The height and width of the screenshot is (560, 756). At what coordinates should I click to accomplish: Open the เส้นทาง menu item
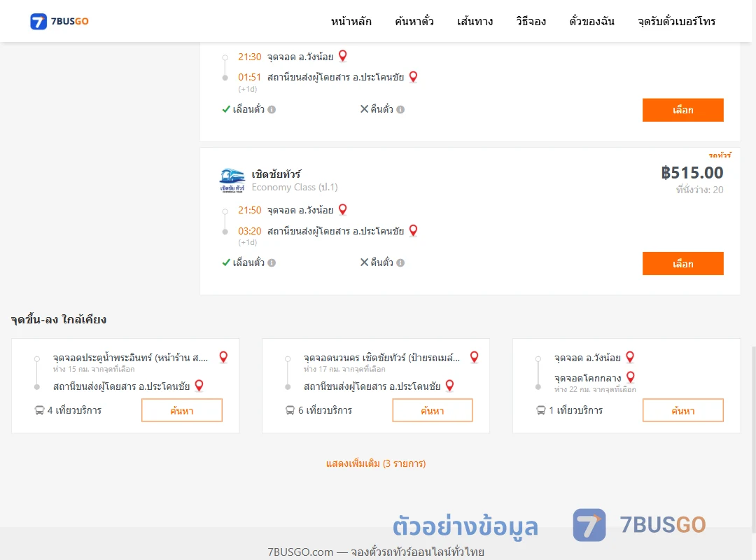[475, 21]
